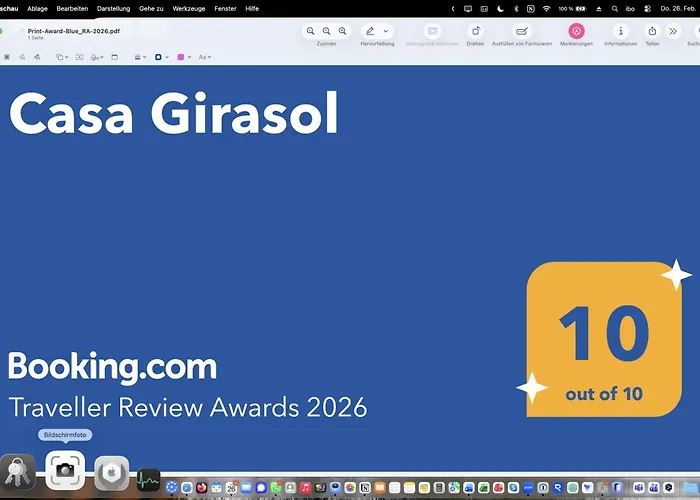
Task: Open the Ablage menu
Action: tap(38, 8)
